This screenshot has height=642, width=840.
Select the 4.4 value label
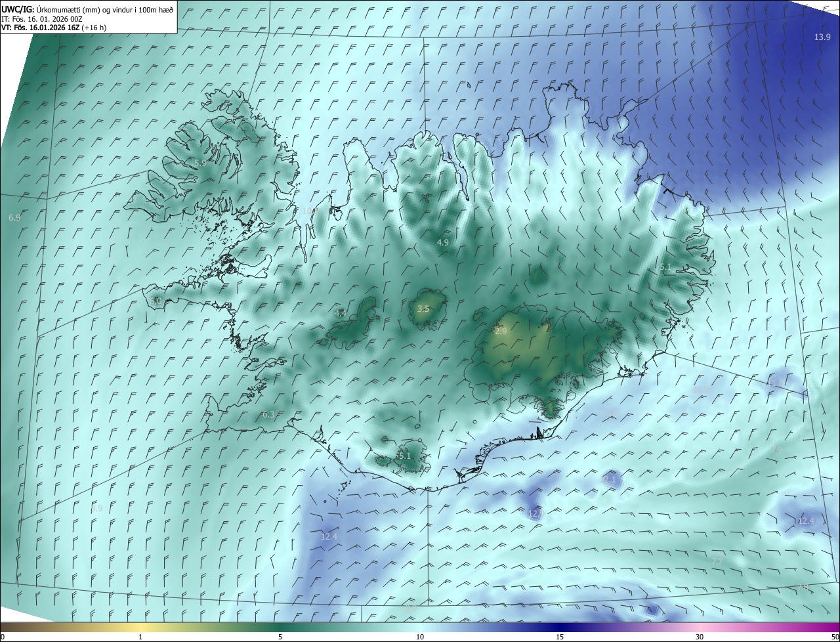(341, 314)
